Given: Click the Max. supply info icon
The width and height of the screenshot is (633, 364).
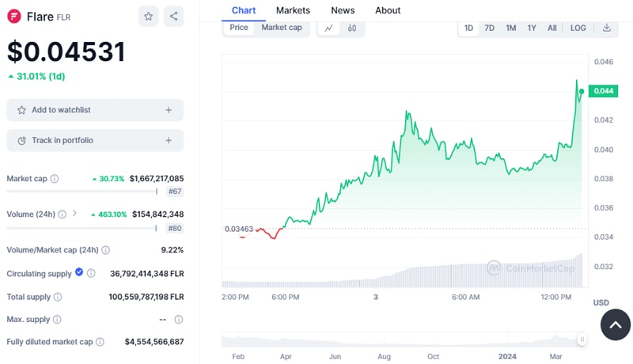Looking at the screenshot, I should [x=57, y=320].
